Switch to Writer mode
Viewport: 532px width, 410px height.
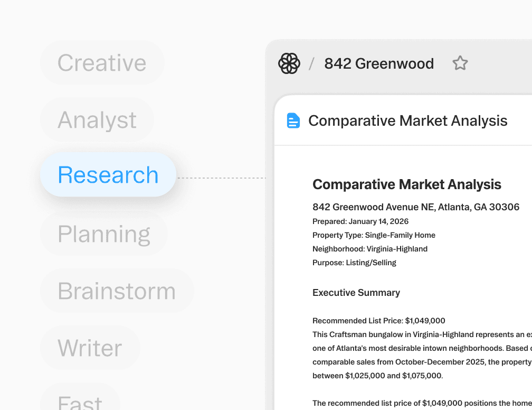click(x=90, y=348)
